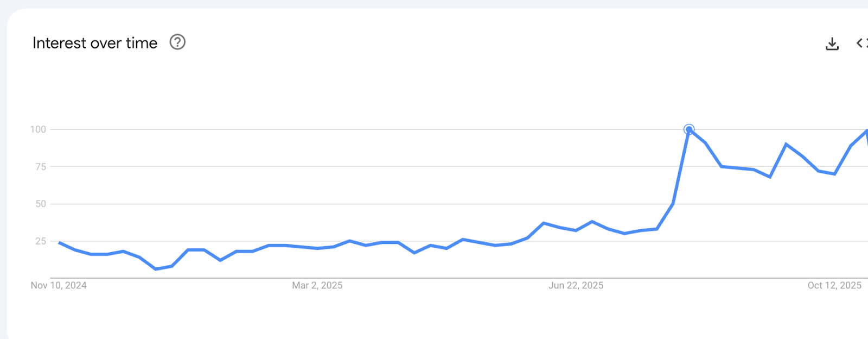This screenshot has height=339, width=868.
Task: Click the Interest over time heading
Action: (x=95, y=43)
